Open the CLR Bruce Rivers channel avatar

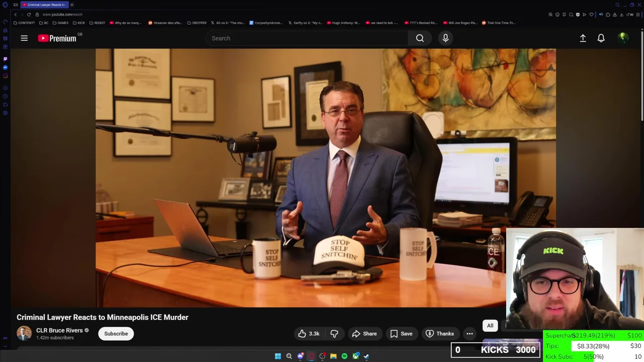coord(24,333)
